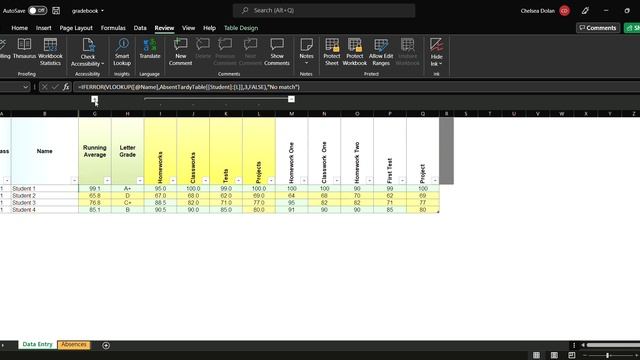Switch to the Absences sheet
The image size is (640, 360).
coord(74,344)
